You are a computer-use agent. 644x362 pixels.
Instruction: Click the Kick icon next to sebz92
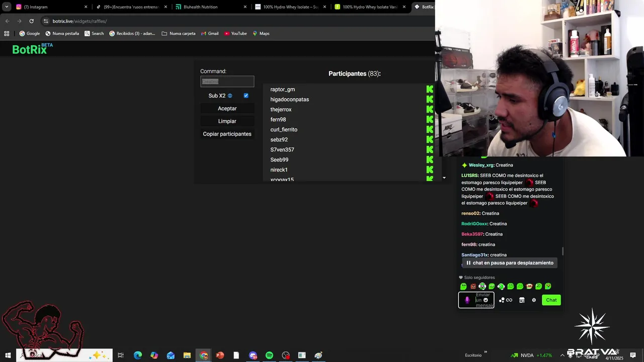(x=430, y=139)
